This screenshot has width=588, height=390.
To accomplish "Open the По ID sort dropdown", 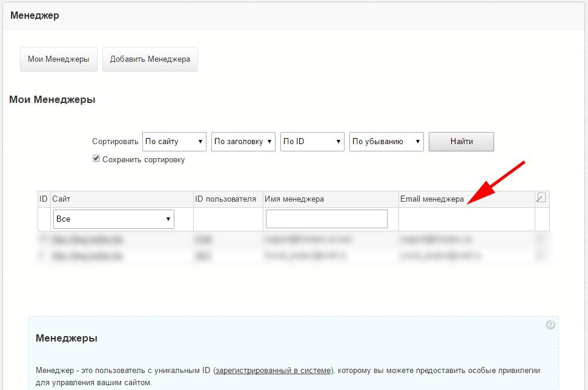I will (x=312, y=142).
